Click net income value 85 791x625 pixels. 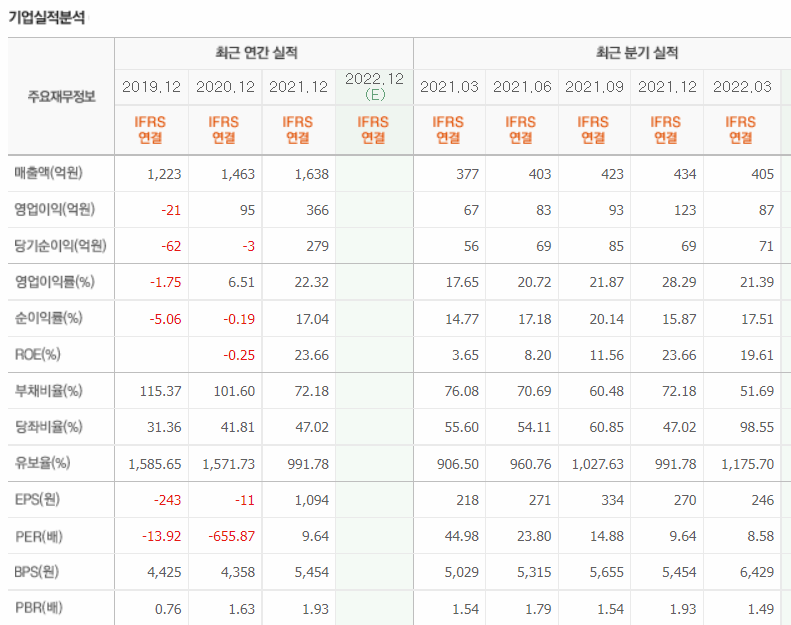[616, 246]
